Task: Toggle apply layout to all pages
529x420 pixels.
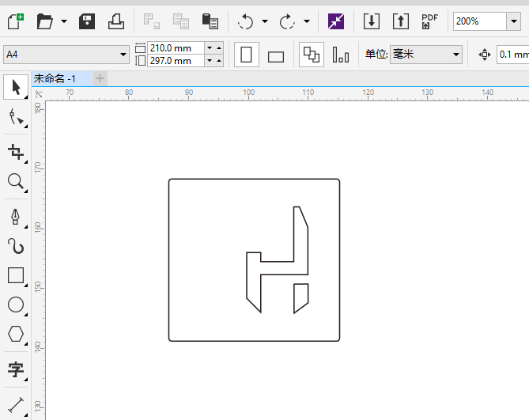Action: pyautogui.click(x=312, y=55)
